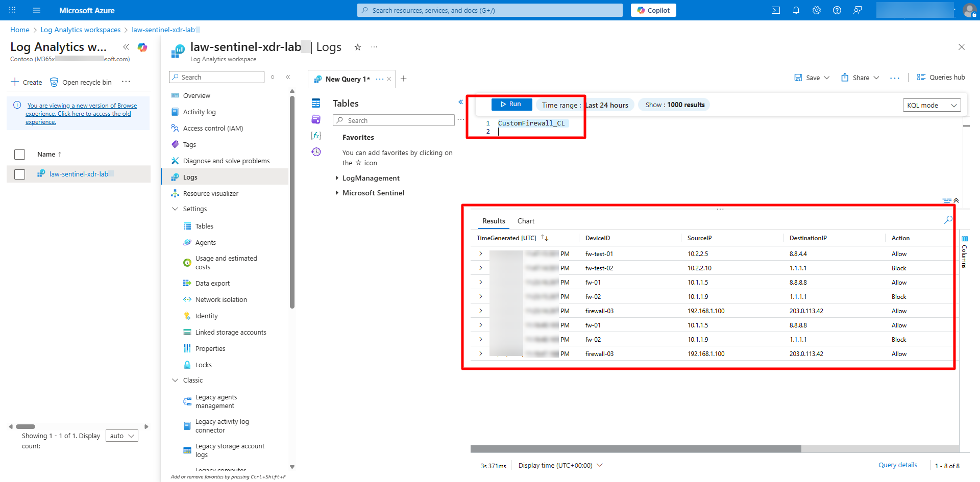
Task: Favorite the workspace with the star icon
Action: [x=358, y=47]
